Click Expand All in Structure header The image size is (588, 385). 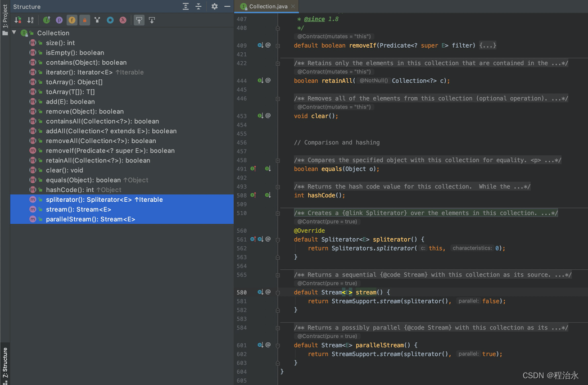coord(186,6)
